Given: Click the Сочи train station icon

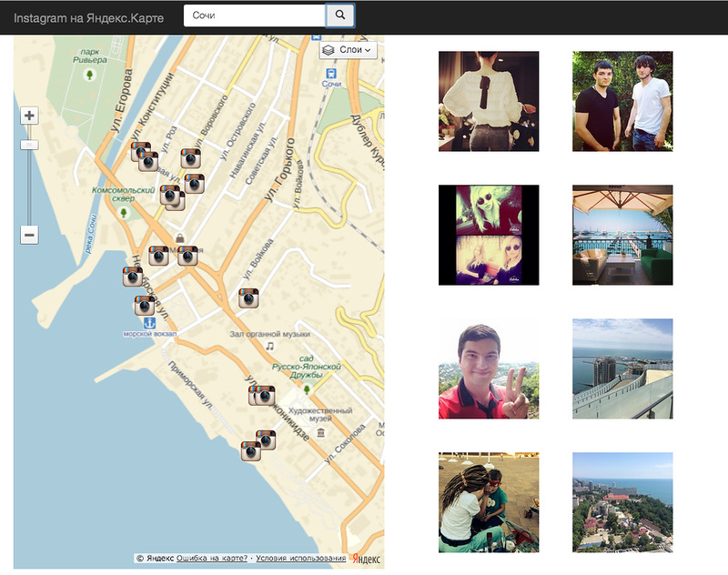Looking at the screenshot, I should [x=330, y=73].
